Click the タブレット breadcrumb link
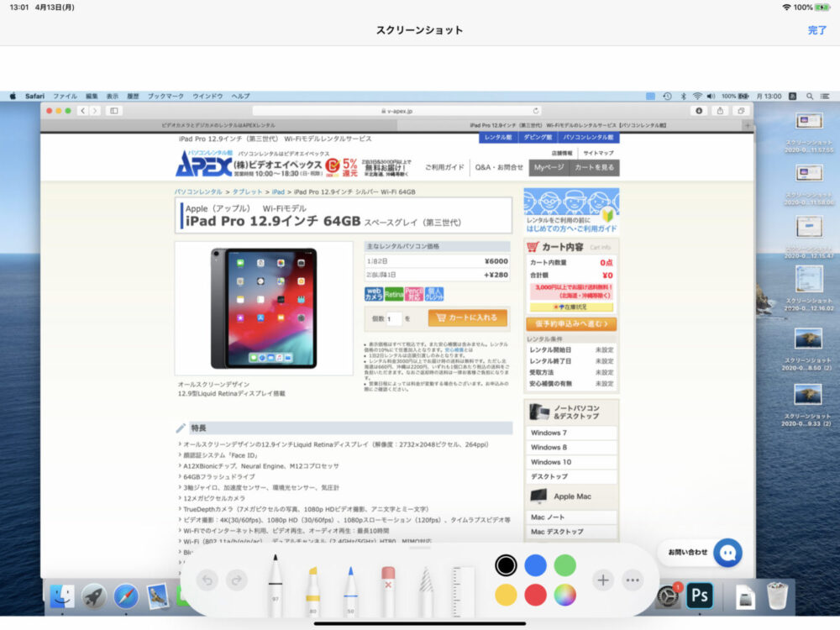 pyautogui.click(x=247, y=192)
